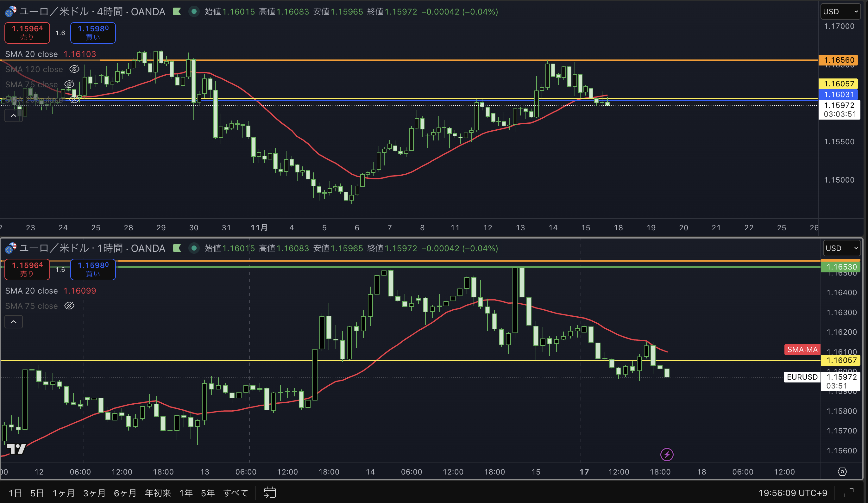868x503 pixels.
Task: Toggle visibility of SMA 75 on 4-hour chart
Action: 69,84
